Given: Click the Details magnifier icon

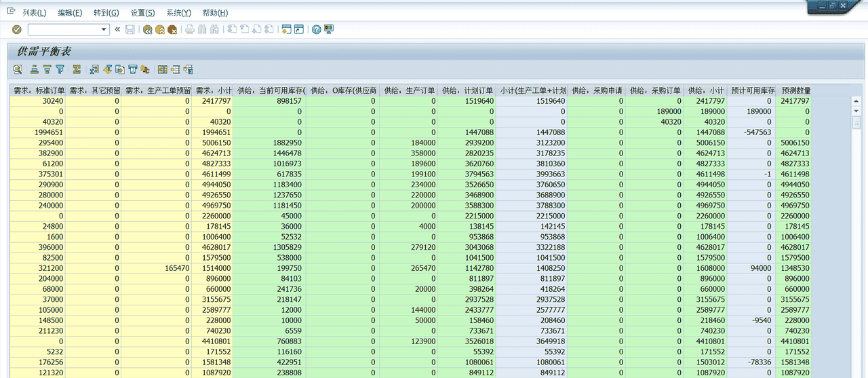Looking at the screenshot, I should point(17,69).
